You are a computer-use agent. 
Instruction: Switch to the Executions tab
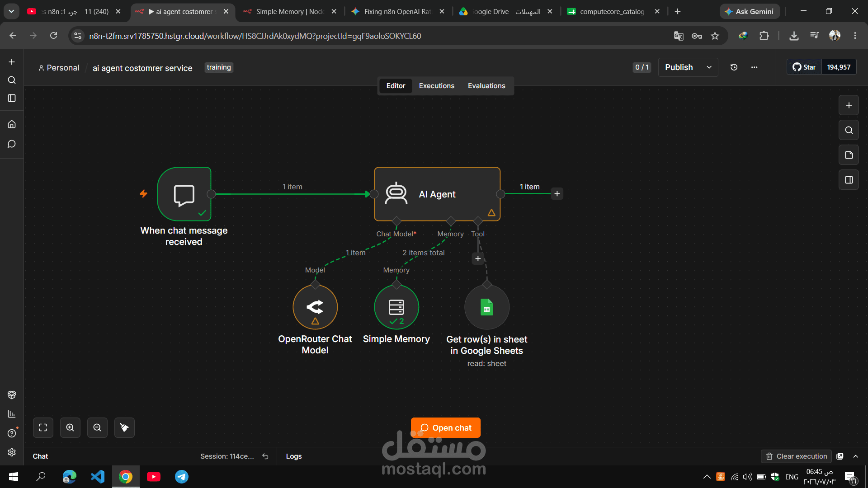[436, 86]
